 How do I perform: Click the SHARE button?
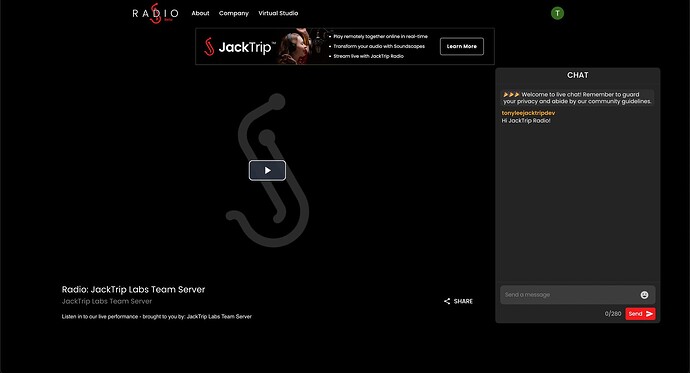[x=458, y=301]
